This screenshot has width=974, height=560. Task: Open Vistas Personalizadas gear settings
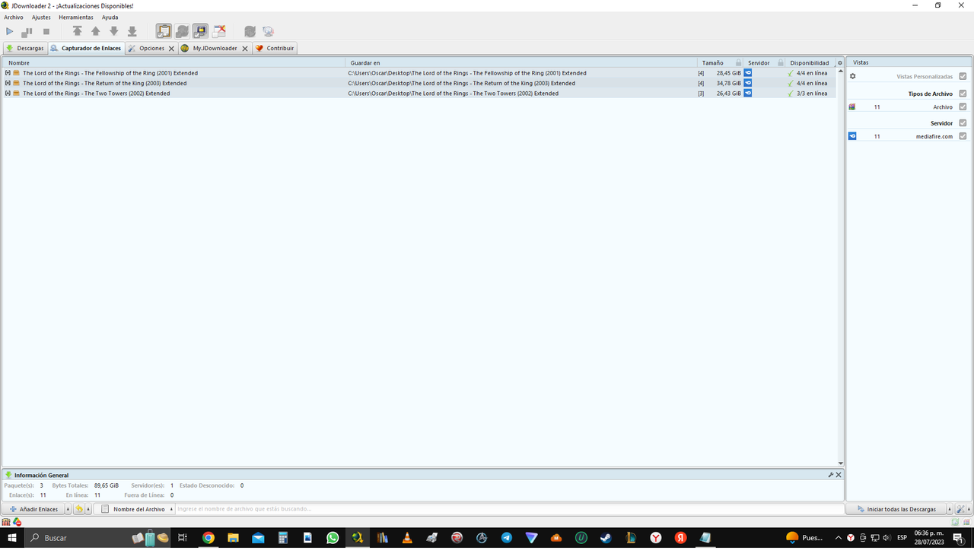pos(852,76)
